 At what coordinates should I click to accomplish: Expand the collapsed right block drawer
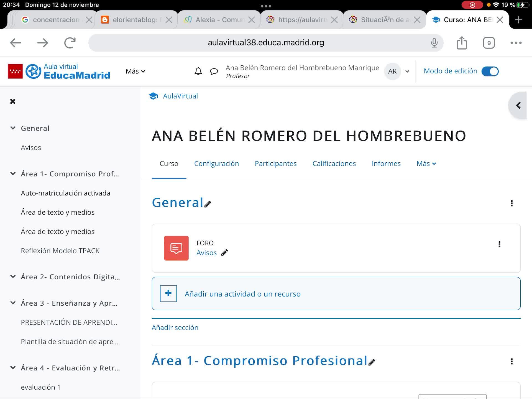(518, 105)
